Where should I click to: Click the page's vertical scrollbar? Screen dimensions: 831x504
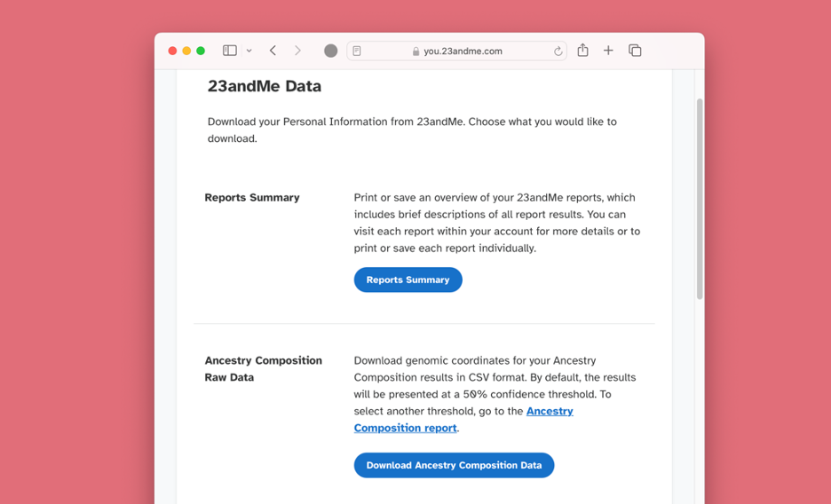[x=700, y=199]
